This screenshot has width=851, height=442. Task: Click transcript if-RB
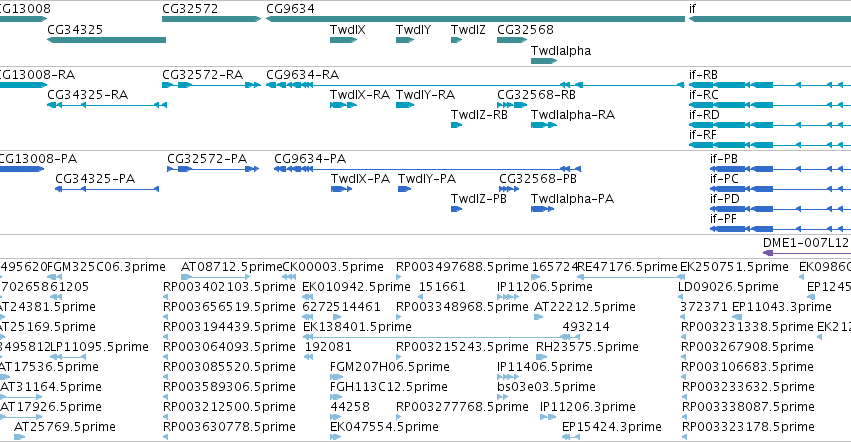(x=703, y=74)
